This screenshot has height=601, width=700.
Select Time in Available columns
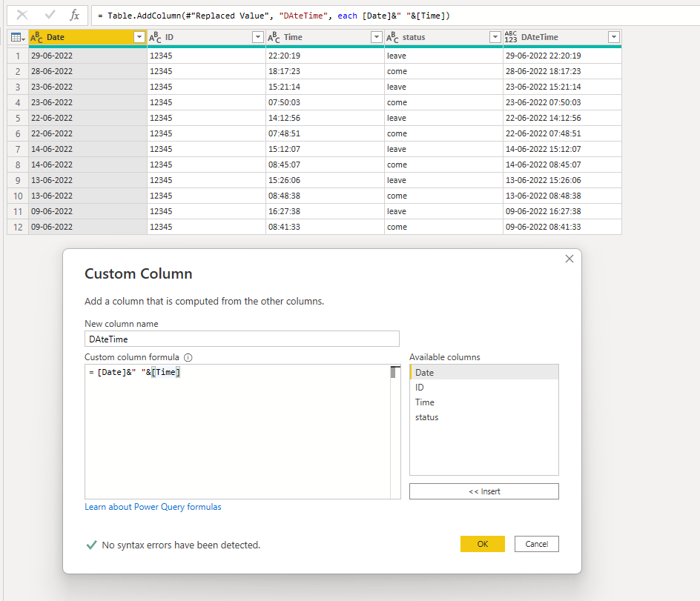pyautogui.click(x=484, y=402)
